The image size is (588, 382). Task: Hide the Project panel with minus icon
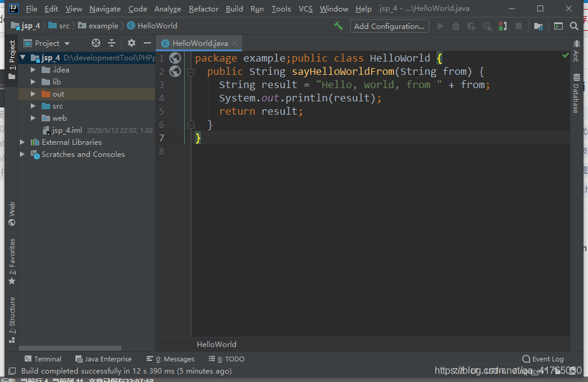point(147,43)
